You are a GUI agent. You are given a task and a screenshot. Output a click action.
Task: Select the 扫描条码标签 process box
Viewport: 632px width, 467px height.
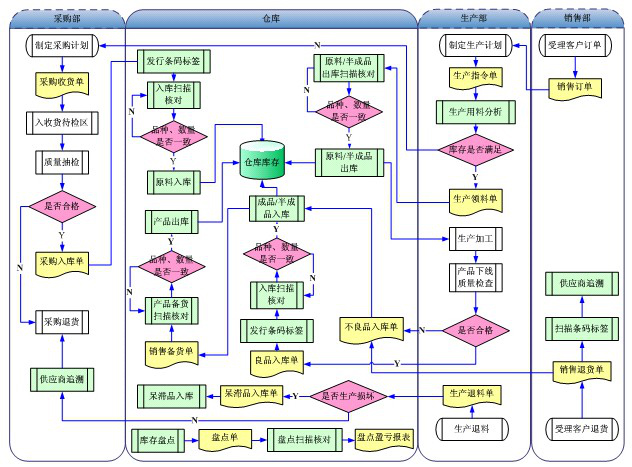pos(582,327)
